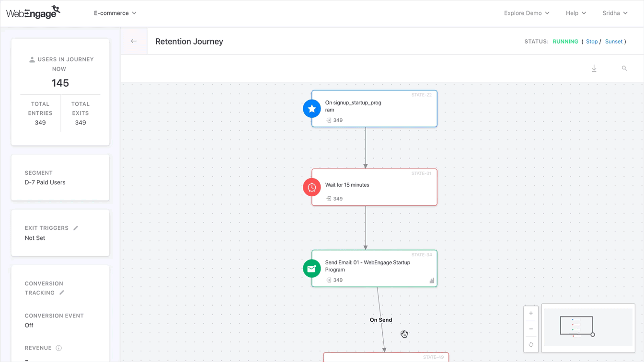Edit Exit Triggers using pencil icon
The image size is (644, 362).
coord(76,228)
